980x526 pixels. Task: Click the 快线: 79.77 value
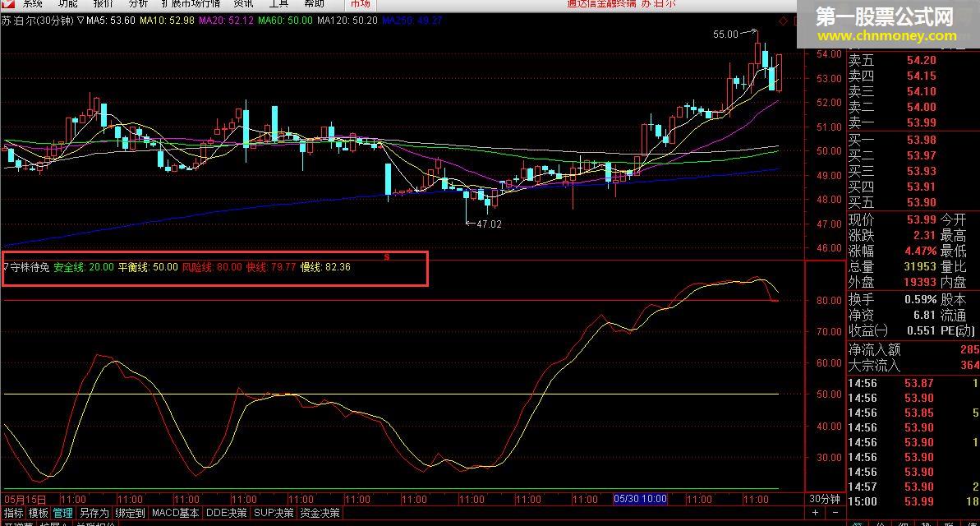point(271,267)
